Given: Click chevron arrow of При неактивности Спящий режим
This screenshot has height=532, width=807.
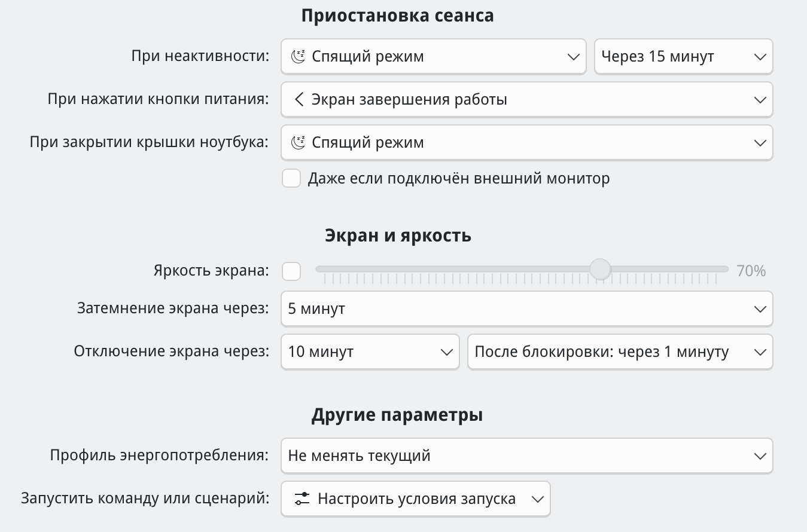Looking at the screenshot, I should pyautogui.click(x=572, y=57).
